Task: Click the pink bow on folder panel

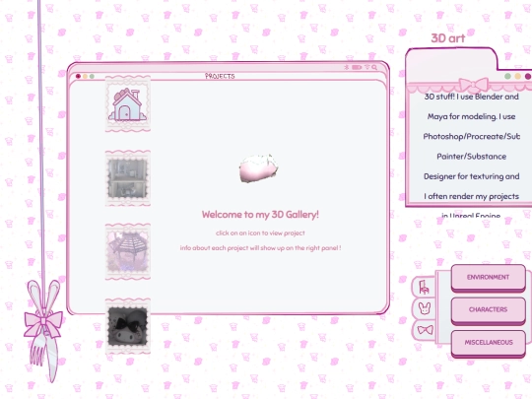Action: coord(473,85)
